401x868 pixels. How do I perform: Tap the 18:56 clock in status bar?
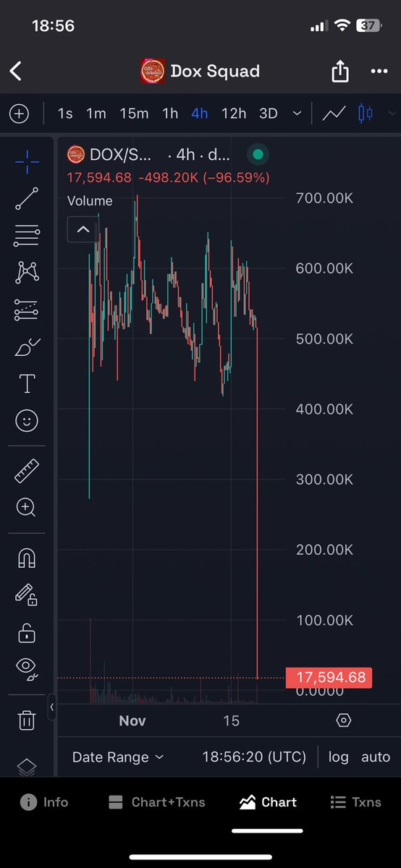(54, 26)
